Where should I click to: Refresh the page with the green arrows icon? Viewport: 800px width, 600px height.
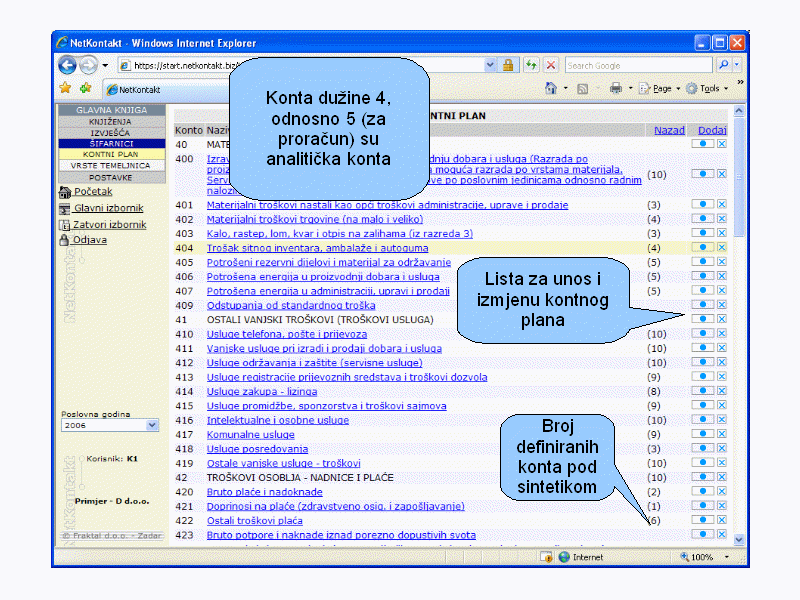(x=531, y=65)
